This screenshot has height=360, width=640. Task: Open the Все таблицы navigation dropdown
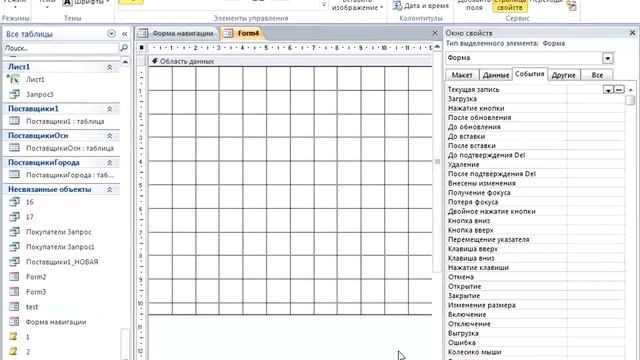[x=111, y=34]
